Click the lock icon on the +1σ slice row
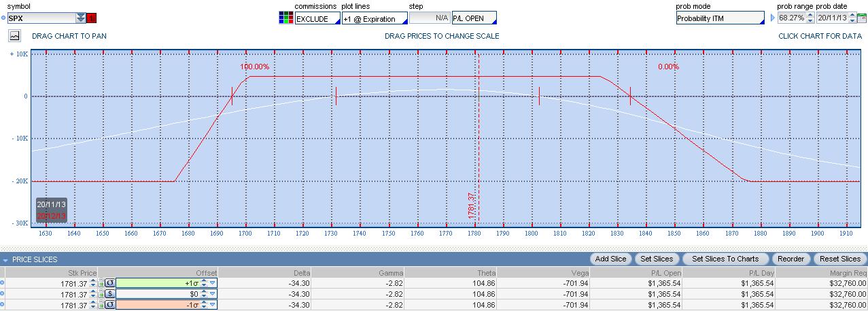The height and width of the screenshot is (311, 868). (101, 282)
